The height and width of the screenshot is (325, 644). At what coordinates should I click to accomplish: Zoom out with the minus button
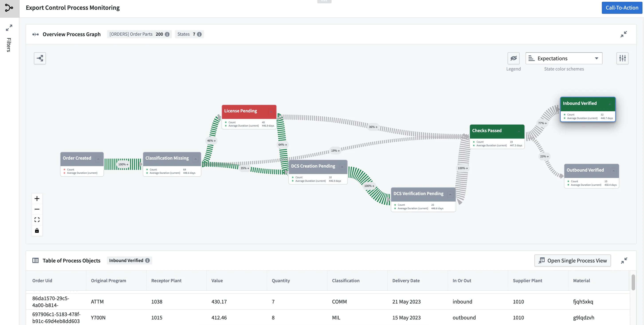(37, 209)
